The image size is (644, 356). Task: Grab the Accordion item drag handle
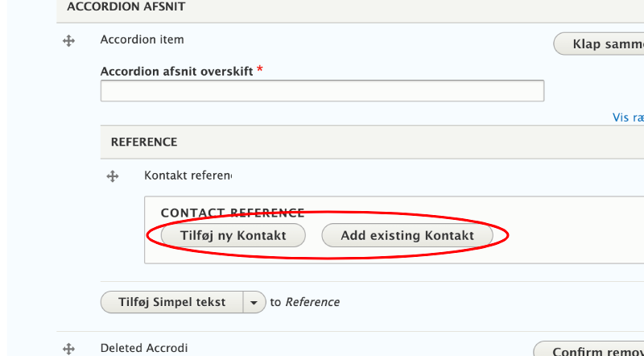tap(68, 41)
